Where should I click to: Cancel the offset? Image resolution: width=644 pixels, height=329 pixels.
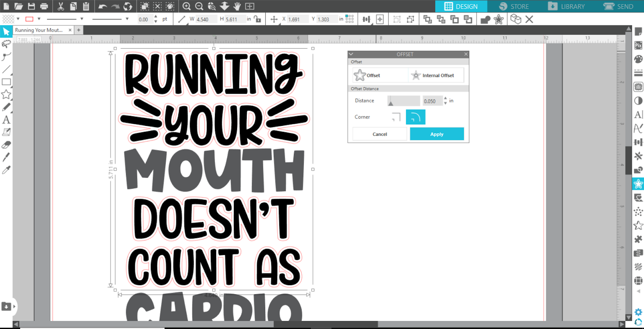380,134
